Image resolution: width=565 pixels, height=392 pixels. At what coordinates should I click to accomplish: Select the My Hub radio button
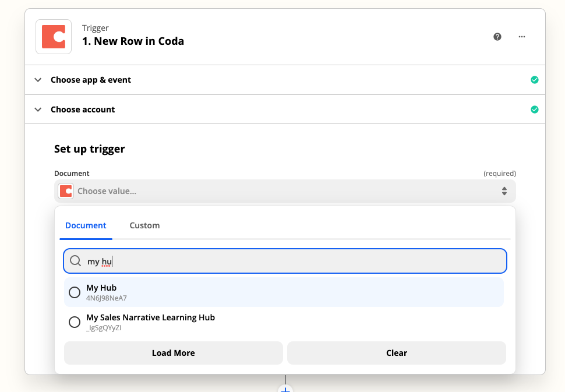(75, 292)
